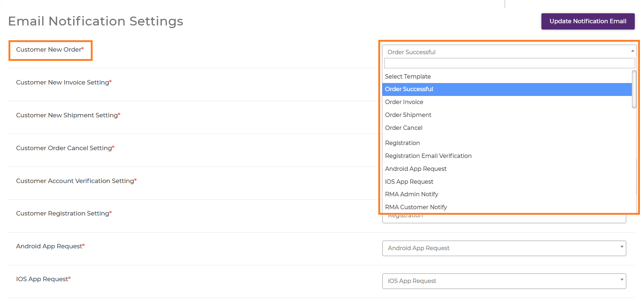Click the Customer Registration Setting dropdown box
Image resolution: width=644 pixels, height=300 pixels.
click(504, 218)
